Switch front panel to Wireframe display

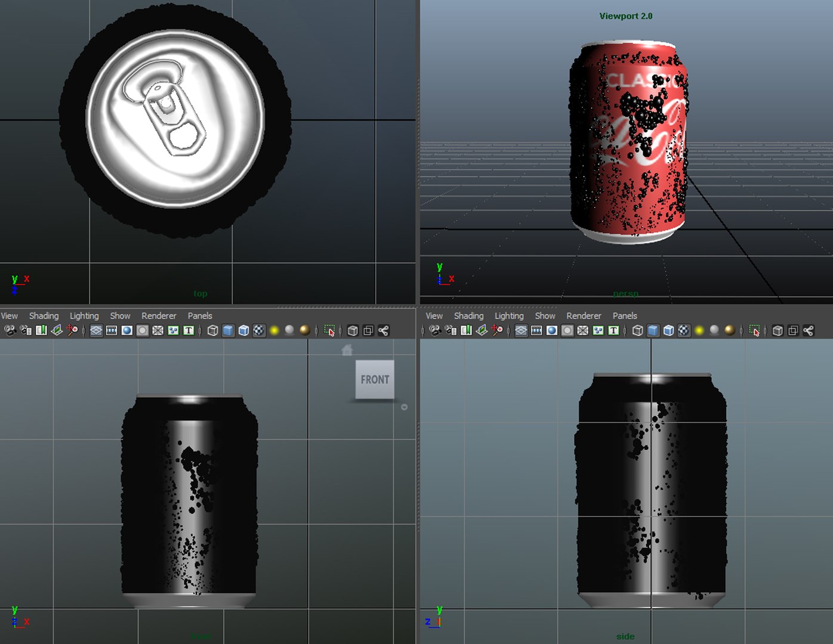213,330
